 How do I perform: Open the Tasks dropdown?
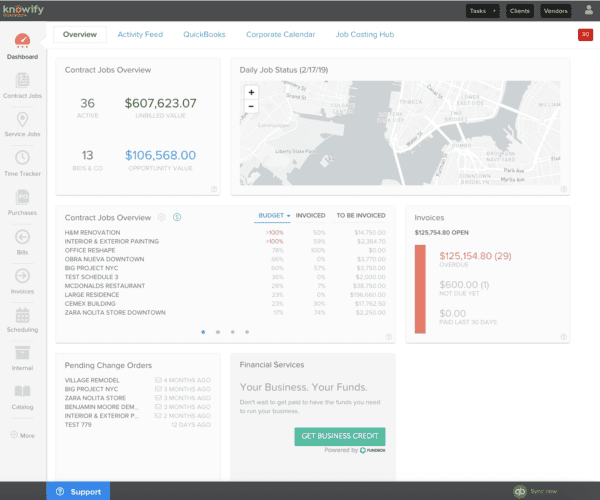coord(483,11)
